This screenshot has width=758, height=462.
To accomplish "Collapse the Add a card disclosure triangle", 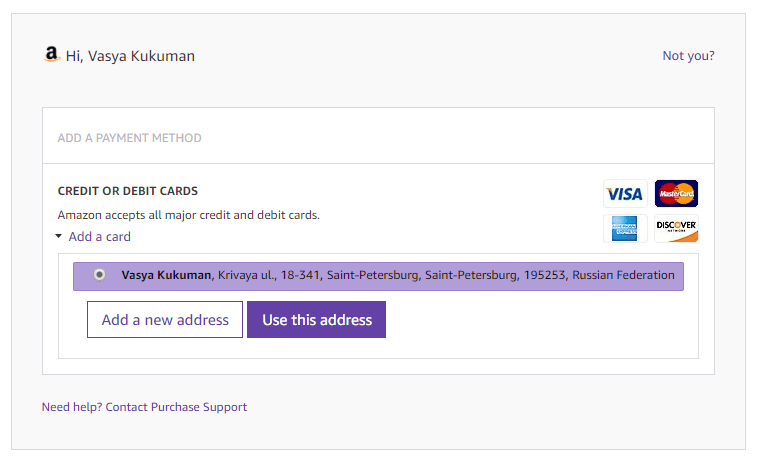I will [59, 237].
